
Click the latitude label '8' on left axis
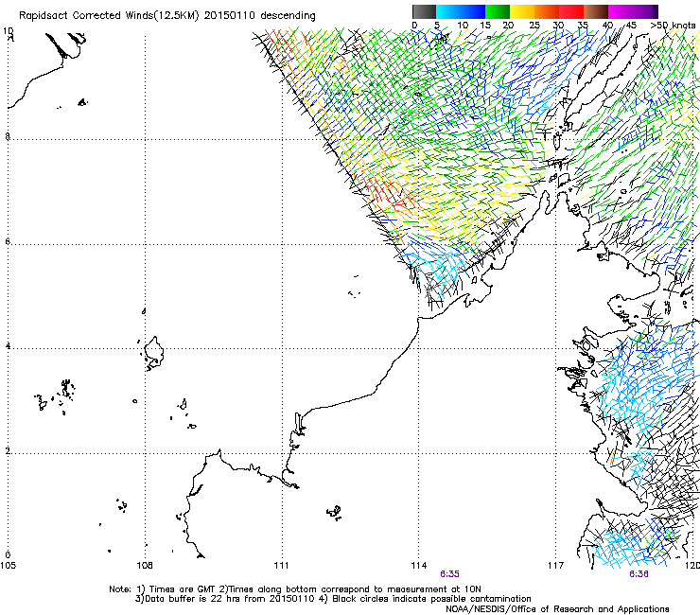click(x=8, y=136)
